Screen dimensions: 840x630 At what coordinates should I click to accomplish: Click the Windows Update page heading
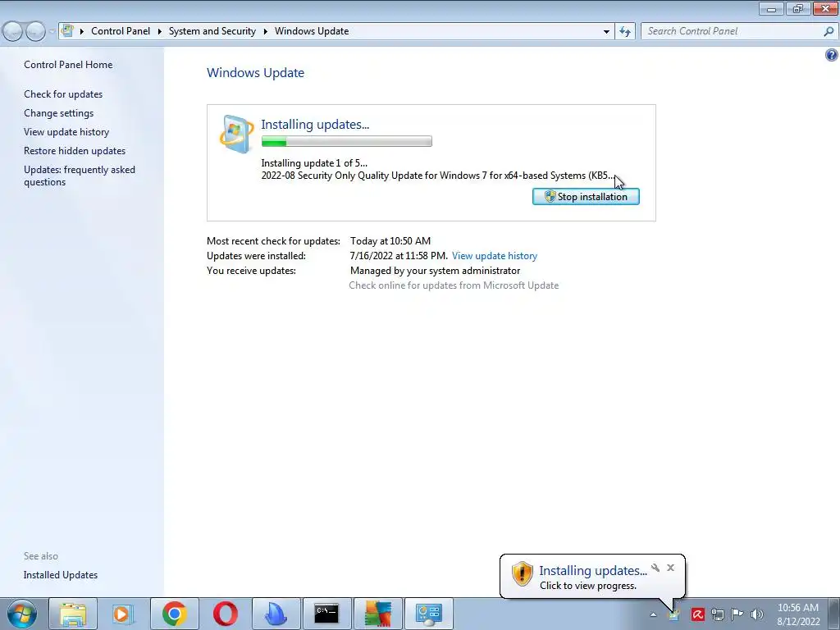pyautogui.click(x=256, y=73)
